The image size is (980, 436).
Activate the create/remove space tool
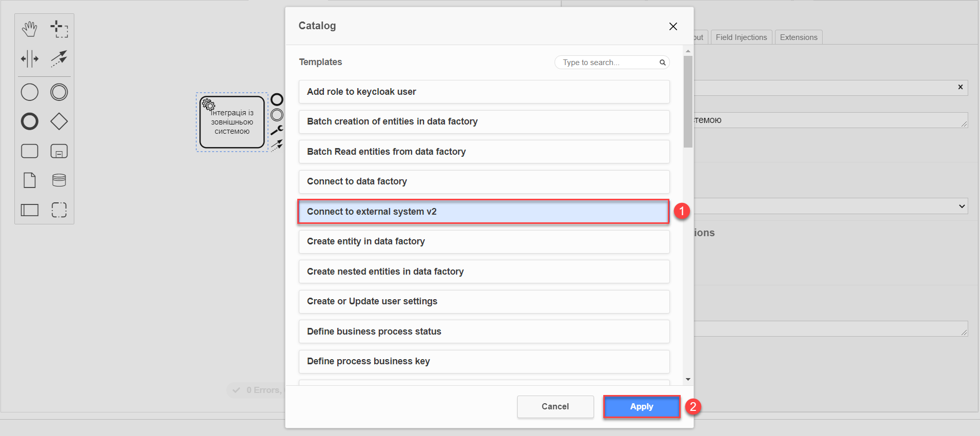tap(30, 59)
